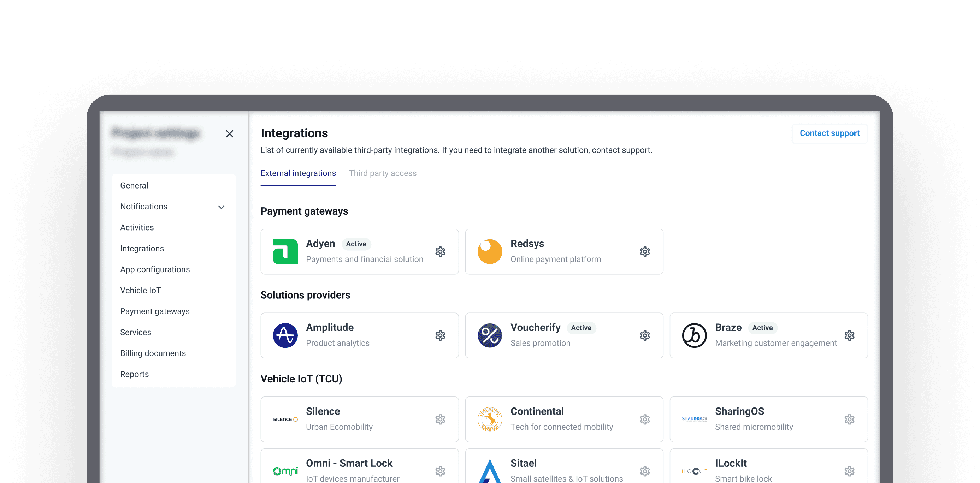The image size is (980, 483).
Task: Open Billing documents in sidebar
Action: pos(153,353)
